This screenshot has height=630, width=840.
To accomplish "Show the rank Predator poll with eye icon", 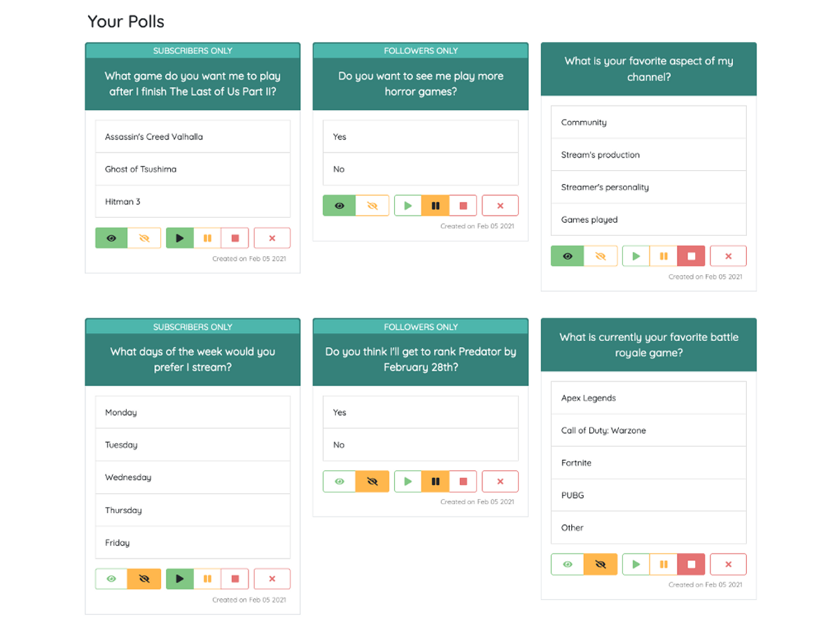I will click(339, 482).
